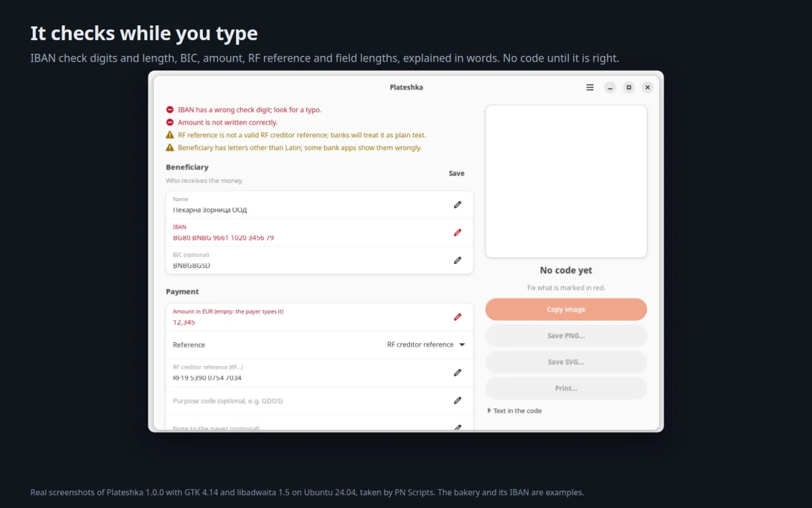Click the Amount in EUR input field
This screenshot has width=812, height=508.
(x=319, y=317)
